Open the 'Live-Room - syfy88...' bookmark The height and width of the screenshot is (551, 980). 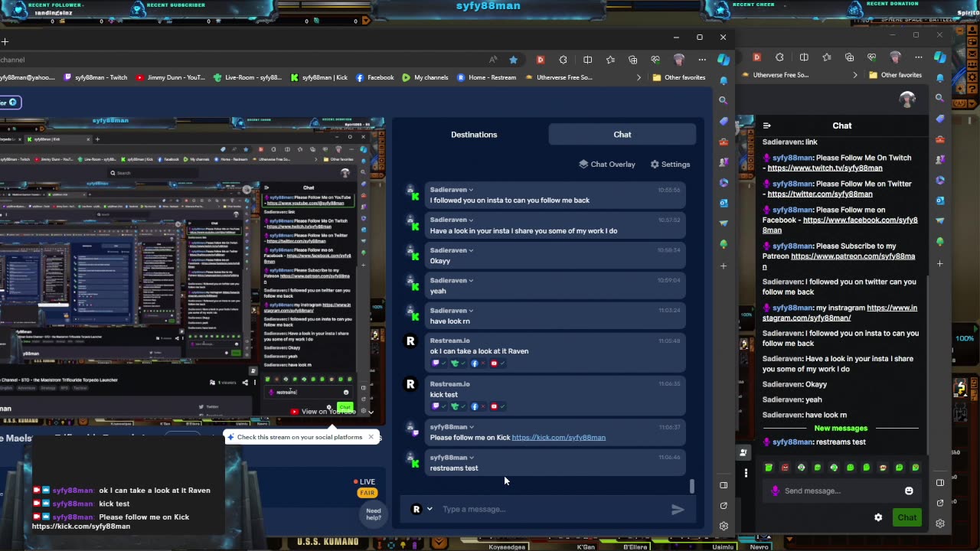pyautogui.click(x=249, y=77)
